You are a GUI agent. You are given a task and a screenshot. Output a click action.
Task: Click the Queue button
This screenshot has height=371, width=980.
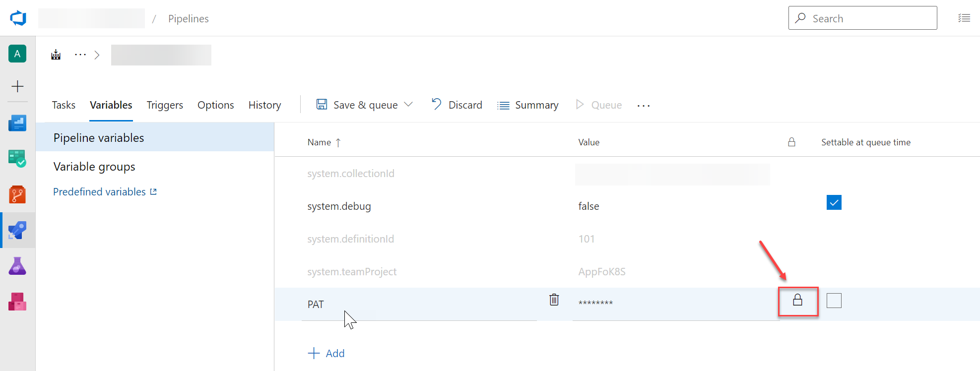[x=598, y=105]
